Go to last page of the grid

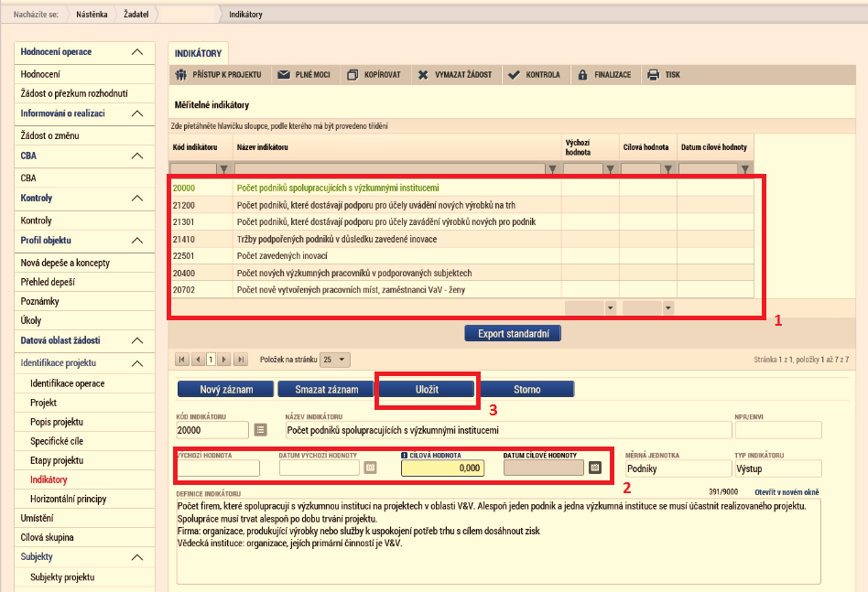[240, 360]
